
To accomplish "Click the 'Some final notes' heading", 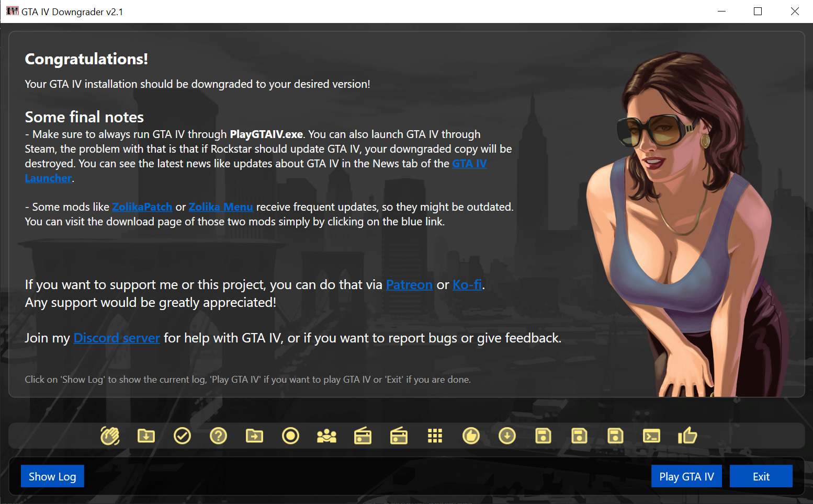I will tap(84, 117).
